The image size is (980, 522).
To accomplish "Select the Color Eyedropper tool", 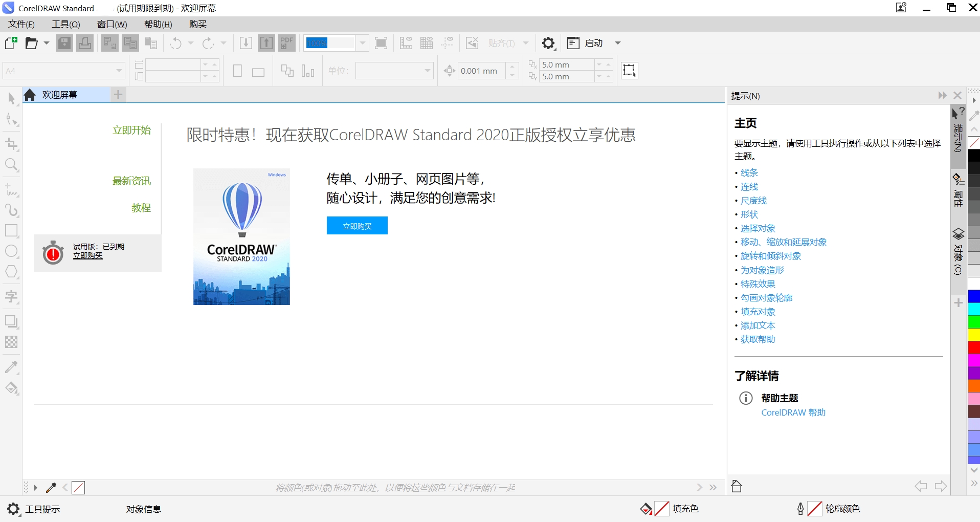I will tap(11, 366).
